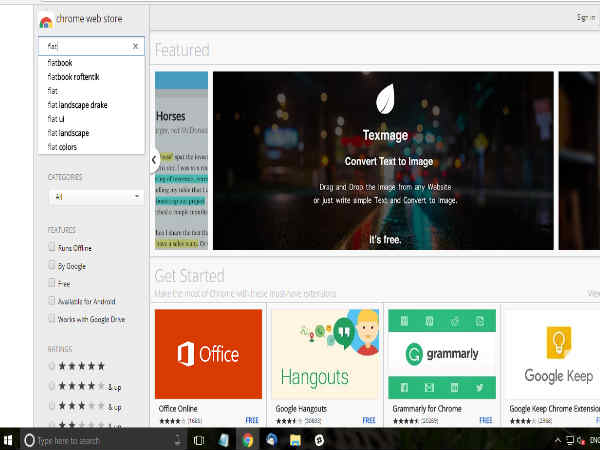This screenshot has height=450, width=600.
Task: Click 'Google Keep Chrome Extension' title
Action: click(x=554, y=409)
